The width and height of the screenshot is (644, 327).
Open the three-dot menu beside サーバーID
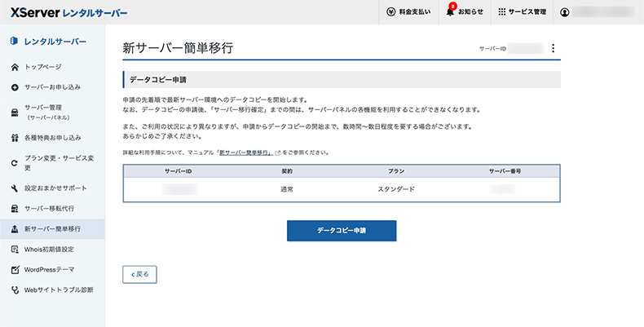coord(553,49)
